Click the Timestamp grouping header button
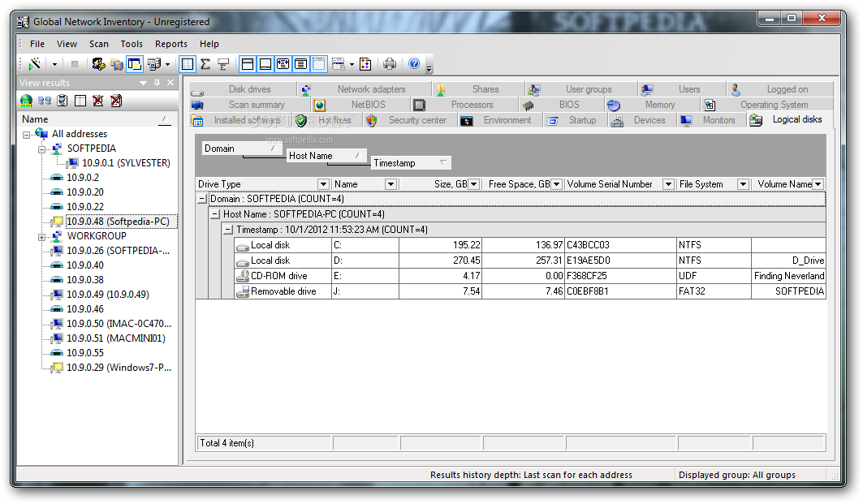 coord(411,163)
